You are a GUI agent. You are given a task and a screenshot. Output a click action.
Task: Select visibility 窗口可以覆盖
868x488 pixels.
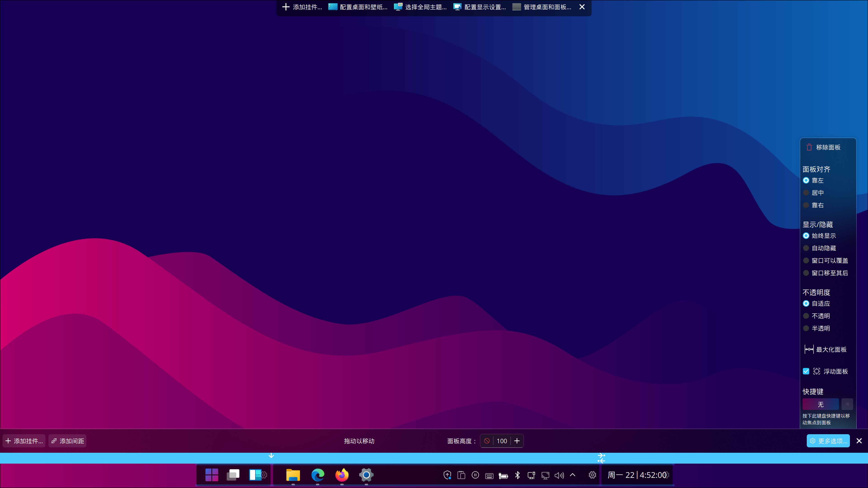(826, 261)
